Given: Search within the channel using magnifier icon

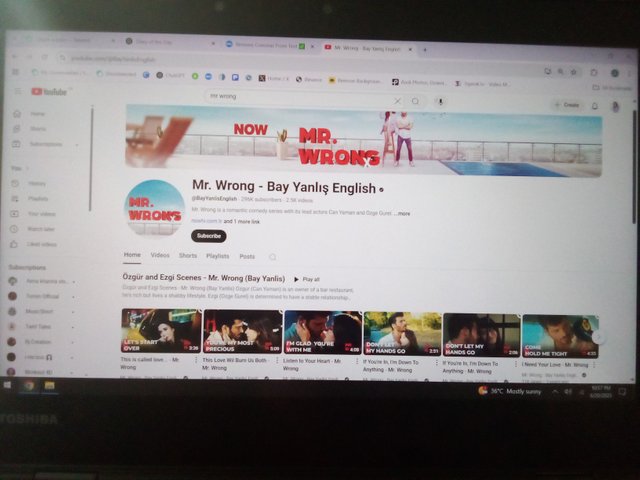Looking at the screenshot, I should (x=272, y=257).
